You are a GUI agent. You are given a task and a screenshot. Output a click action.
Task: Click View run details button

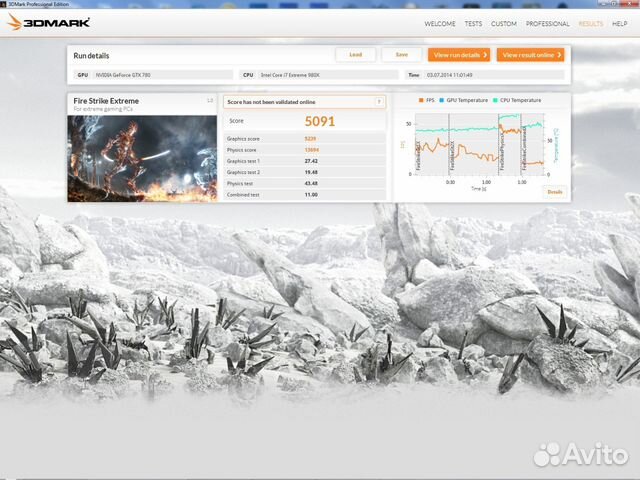tap(459, 55)
